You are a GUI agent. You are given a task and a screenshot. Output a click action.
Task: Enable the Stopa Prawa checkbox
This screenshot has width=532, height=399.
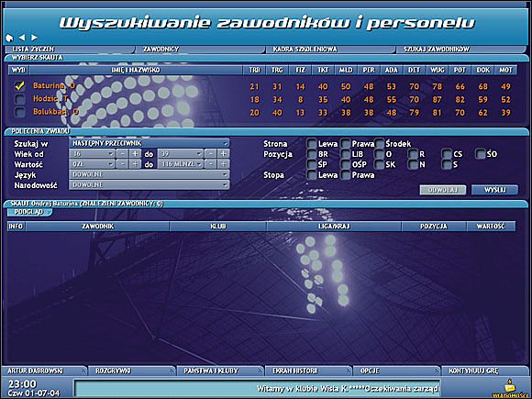coord(346,175)
